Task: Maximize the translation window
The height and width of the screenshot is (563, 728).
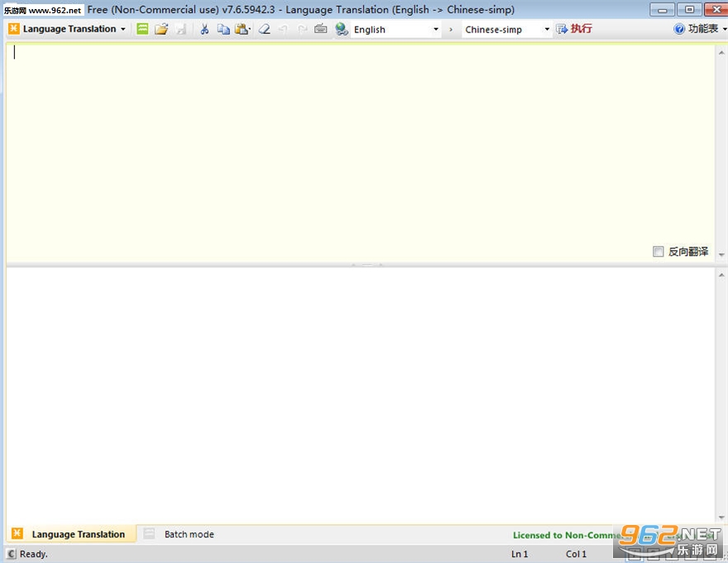Action: click(689, 9)
